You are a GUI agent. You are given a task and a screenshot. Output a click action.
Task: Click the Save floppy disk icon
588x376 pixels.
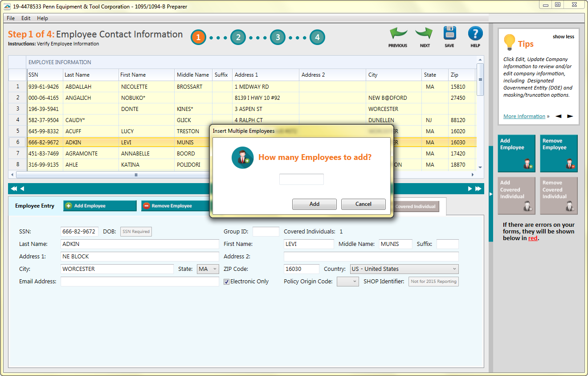pyautogui.click(x=449, y=34)
